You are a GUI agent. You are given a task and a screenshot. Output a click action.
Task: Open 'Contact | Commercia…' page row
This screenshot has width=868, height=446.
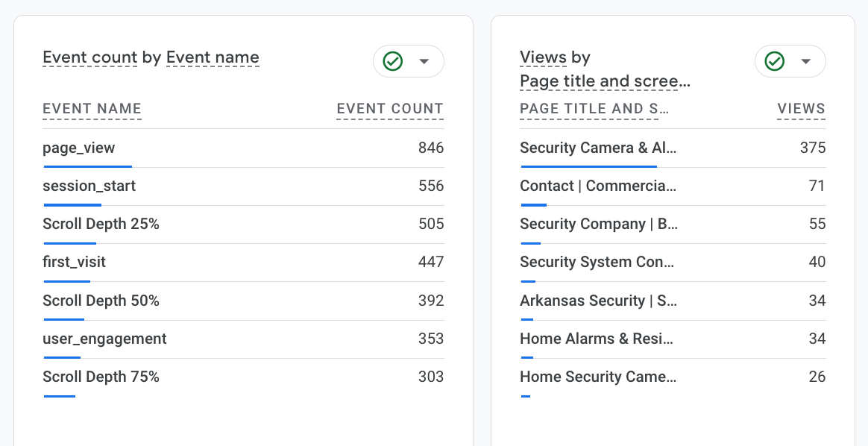[x=598, y=186]
